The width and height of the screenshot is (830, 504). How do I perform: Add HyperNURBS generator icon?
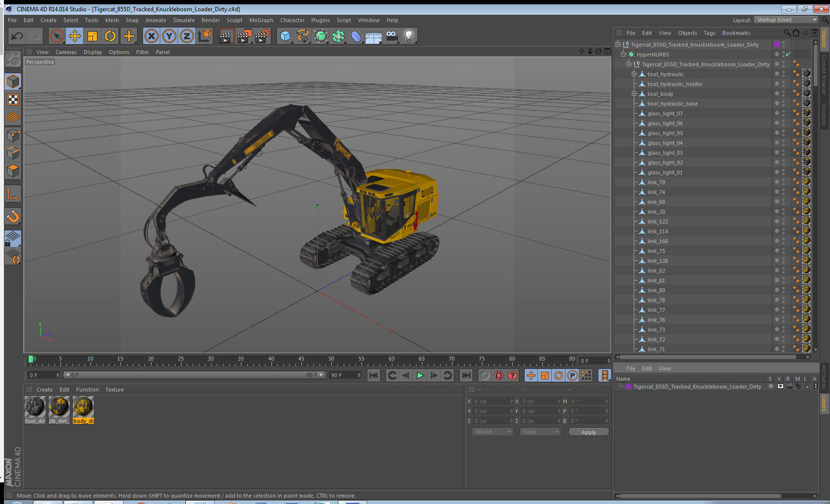(321, 36)
